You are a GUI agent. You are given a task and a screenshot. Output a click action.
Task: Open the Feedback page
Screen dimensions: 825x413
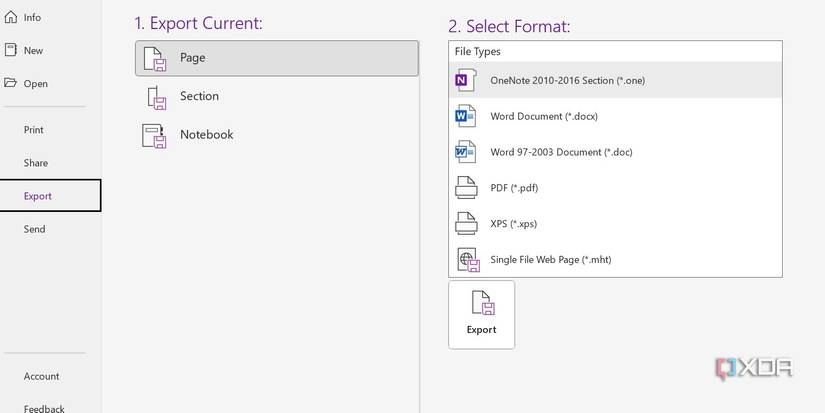coord(44,408)
